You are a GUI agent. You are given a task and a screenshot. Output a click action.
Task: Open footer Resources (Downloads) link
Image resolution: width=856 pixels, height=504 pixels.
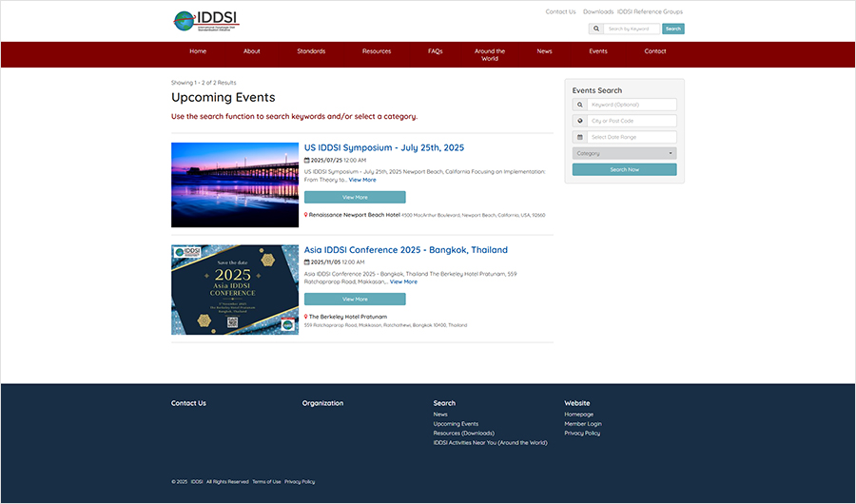(464, 433)
